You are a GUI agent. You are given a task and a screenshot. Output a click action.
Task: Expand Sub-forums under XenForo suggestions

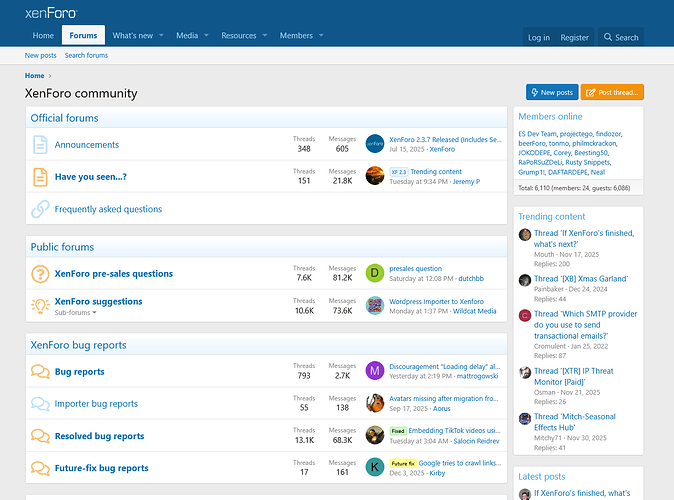[x=75, y=313]
